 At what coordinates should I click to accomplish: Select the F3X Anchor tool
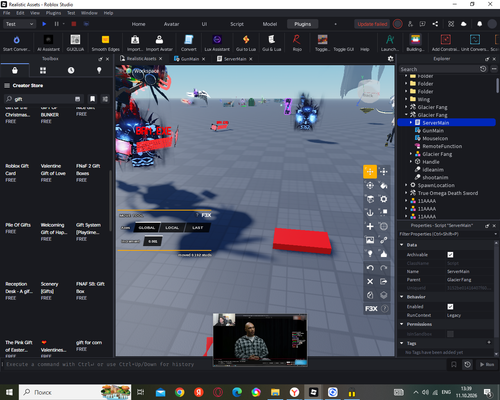[x=370, y=213]
